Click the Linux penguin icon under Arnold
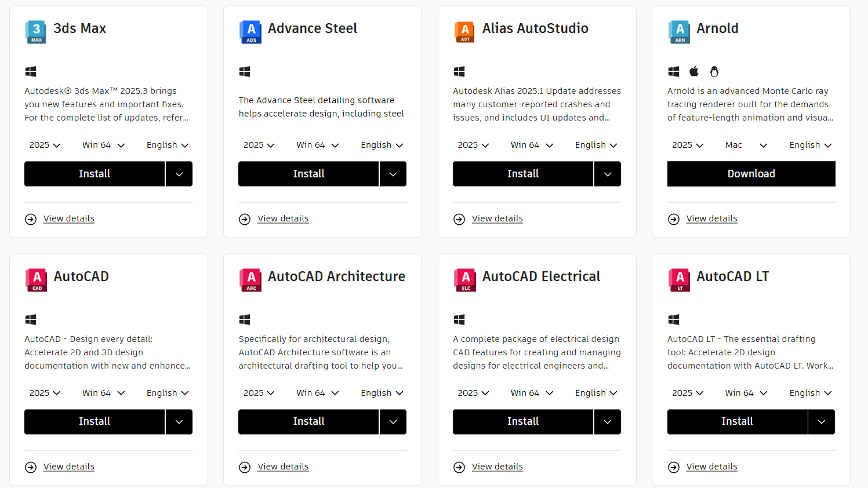This screenshot has width=868, height=488. point(714,71)
